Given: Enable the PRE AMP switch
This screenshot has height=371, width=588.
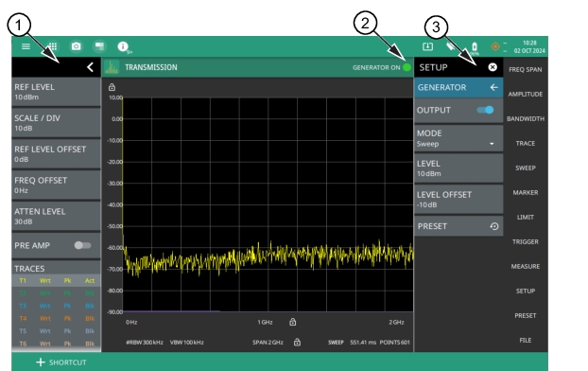Looking at the screenshot, I should (x=82, y=245).
